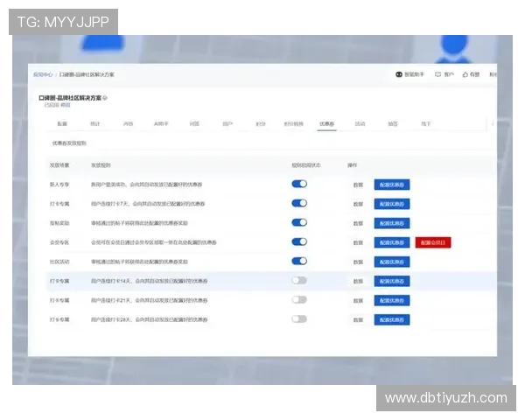Click 配置优惠券 in 21-day 打卡专属 row
The image size is (525, 420).
coord(392,300)
